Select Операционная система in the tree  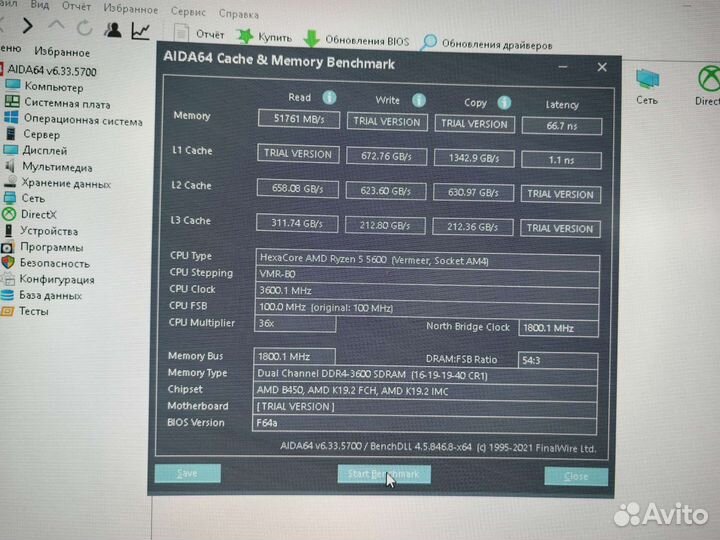point(73,119)
